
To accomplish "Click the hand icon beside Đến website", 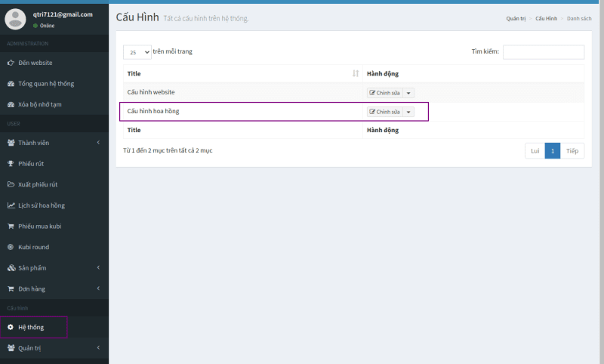I will (11, 63).
